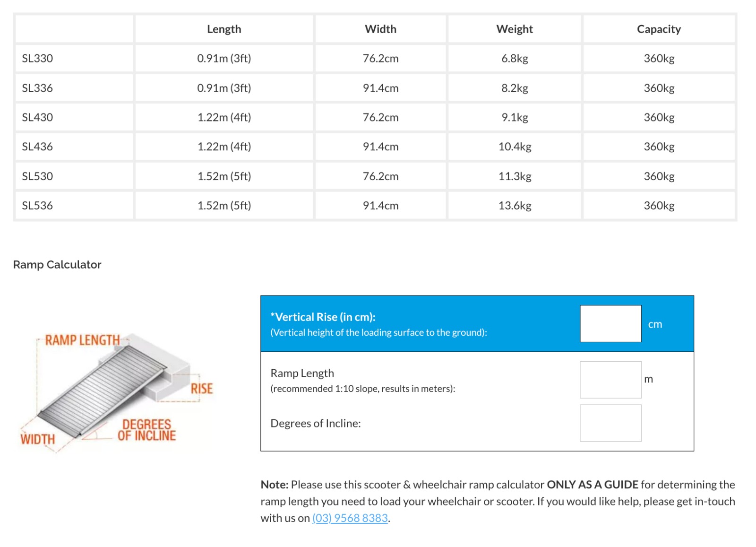Viewport: 756px width, 547px height.
Task: Select the SL530 model name
Action: click(37, 176)
